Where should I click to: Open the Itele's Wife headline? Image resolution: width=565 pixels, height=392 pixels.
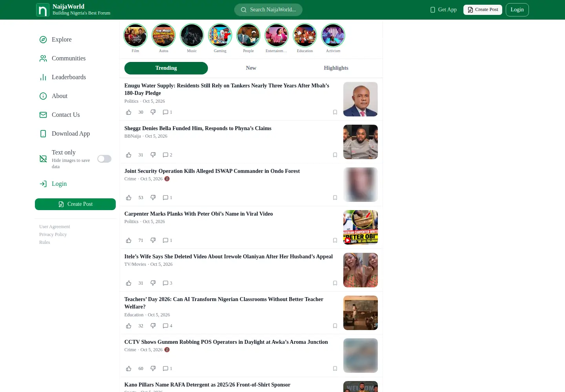[228, 257]
